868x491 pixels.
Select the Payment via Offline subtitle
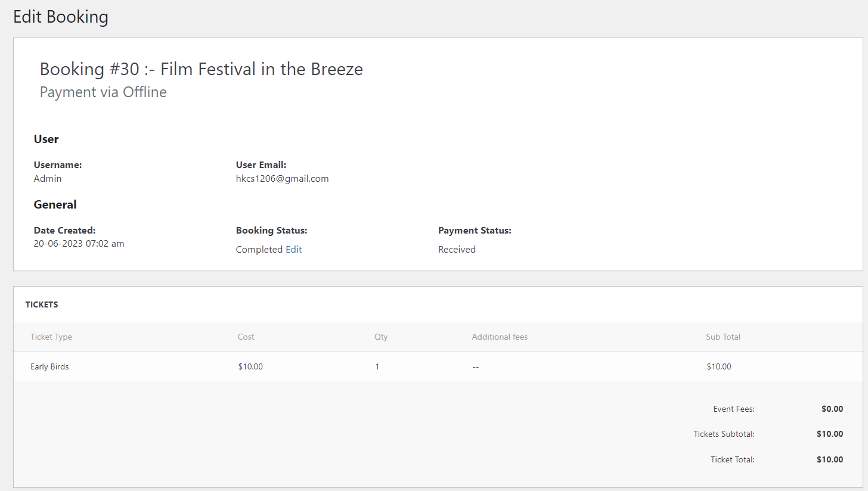click(x=103, y=92)
